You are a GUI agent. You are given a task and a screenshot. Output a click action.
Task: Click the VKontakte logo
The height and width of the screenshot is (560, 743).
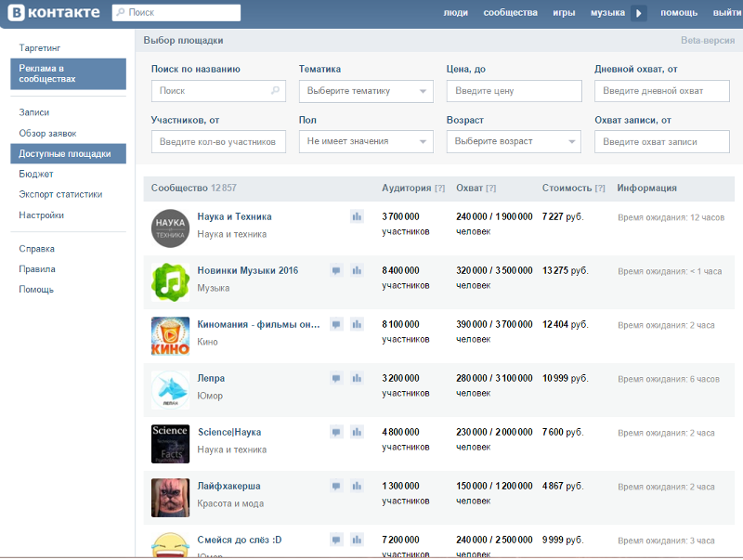[55, 12]
